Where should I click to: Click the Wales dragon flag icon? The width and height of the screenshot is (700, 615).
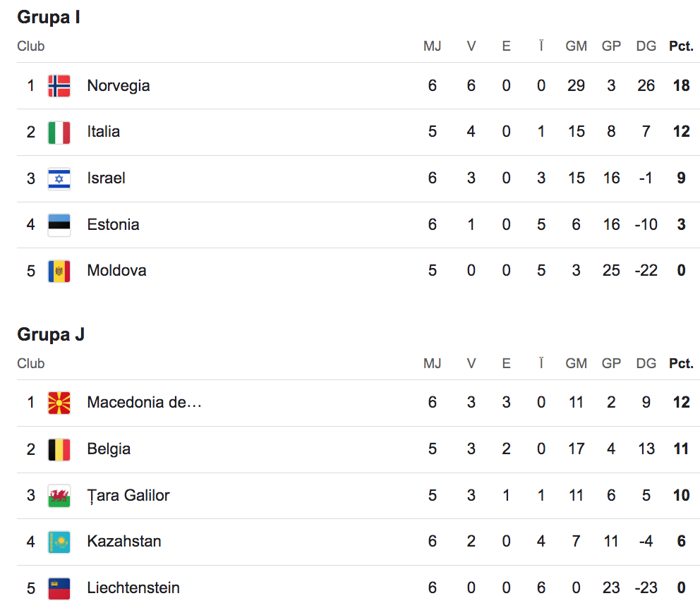[59, 496]
